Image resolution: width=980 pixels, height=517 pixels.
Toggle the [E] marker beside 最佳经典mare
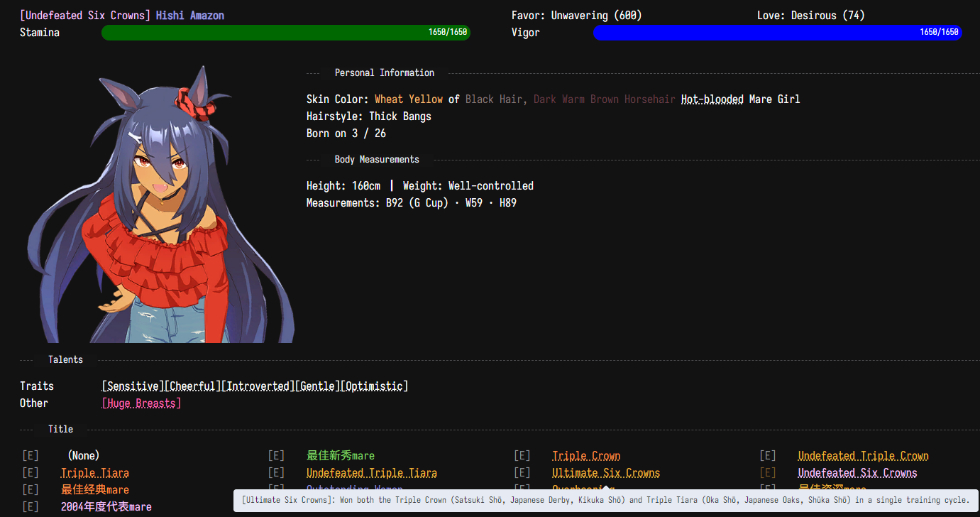(30, 490)
